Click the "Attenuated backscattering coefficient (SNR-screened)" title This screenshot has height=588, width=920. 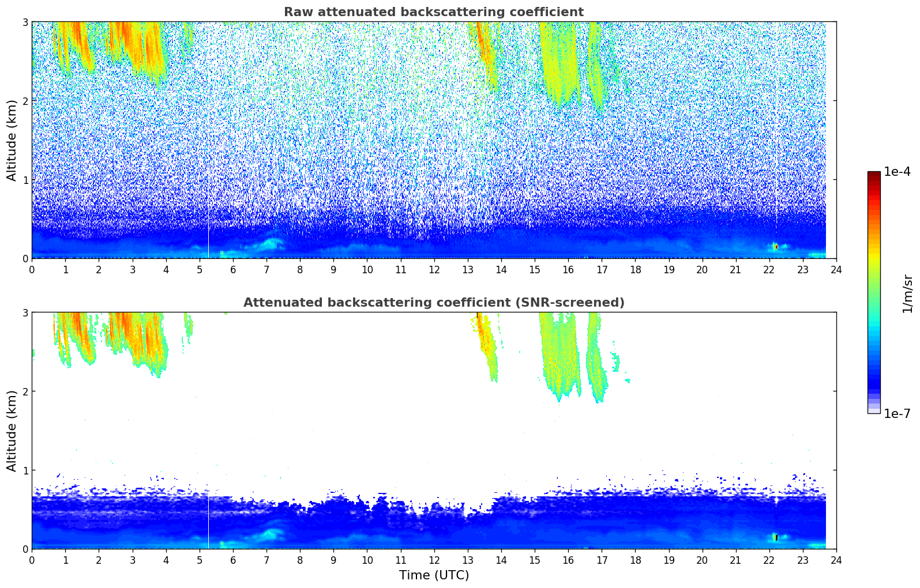pyautogui.click(x=434, y=303)
